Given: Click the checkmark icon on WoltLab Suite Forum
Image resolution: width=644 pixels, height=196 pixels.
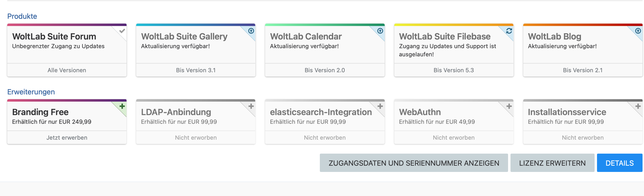Looking at the screenshot, I should pyautogui.click(x=122, y=31).
